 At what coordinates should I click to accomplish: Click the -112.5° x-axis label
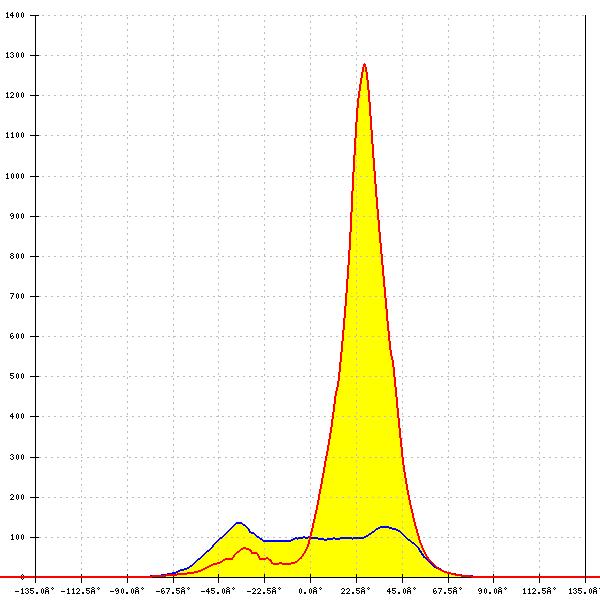(x=81, y=591)
